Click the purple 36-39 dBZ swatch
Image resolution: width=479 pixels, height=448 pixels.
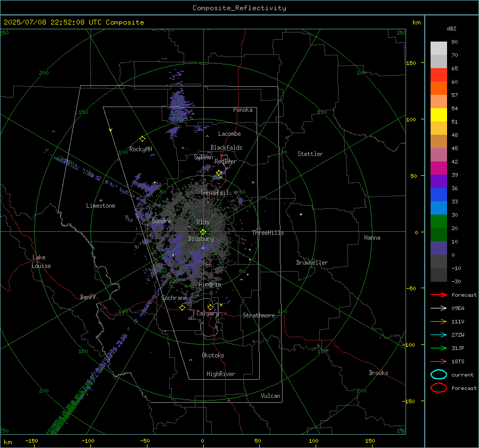(439, 182)
